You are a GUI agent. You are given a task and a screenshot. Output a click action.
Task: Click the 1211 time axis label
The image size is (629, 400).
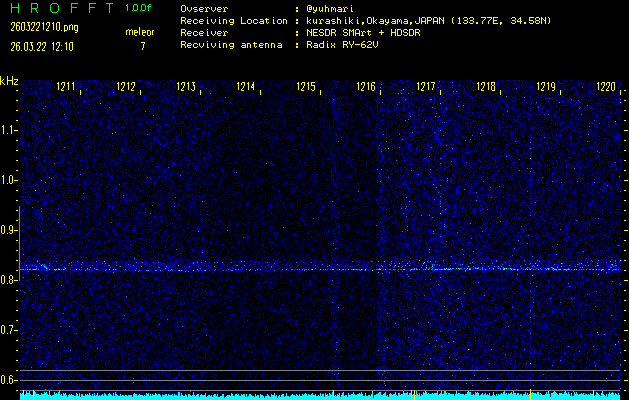66,86
